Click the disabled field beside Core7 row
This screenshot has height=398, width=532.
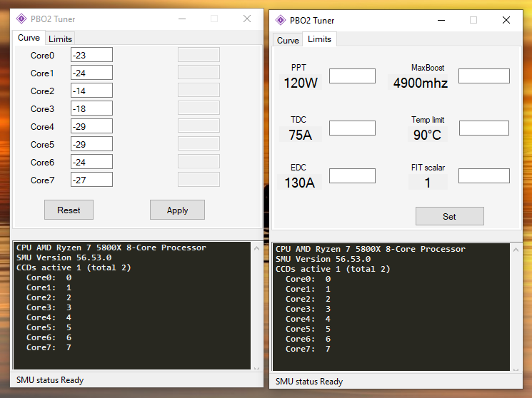coord(199,180)
